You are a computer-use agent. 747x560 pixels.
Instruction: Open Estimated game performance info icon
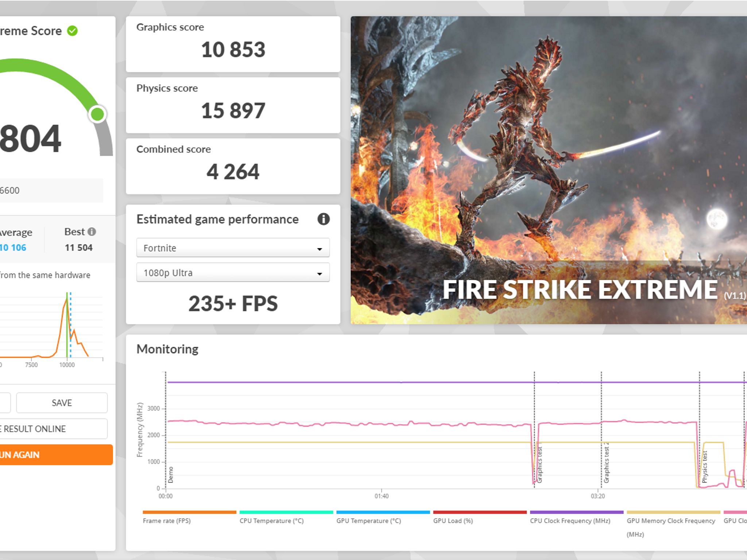click(323, 219)
